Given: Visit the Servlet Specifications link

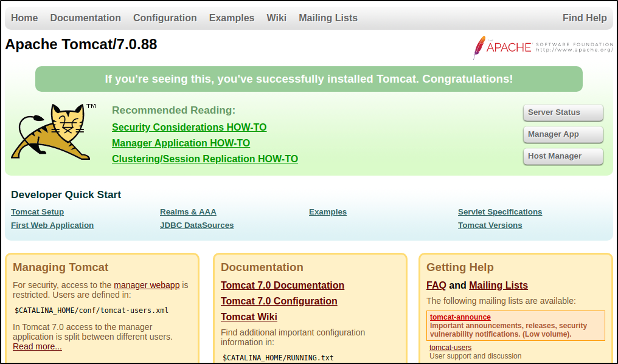Looking at the screenshot, I should click(499, 212).
